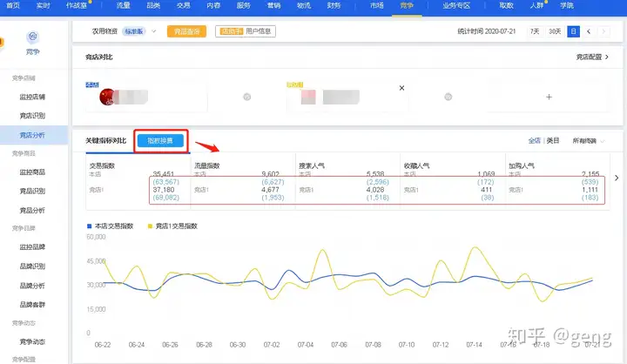Select the 加购人气 metric card
This screenshot has height=364, width=627.
coord(557,181)
